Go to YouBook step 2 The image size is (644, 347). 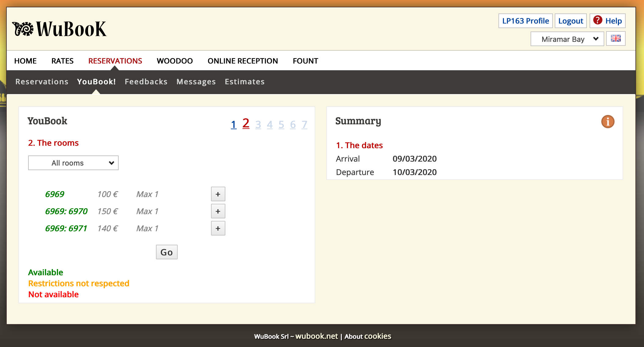click(246, 123)
